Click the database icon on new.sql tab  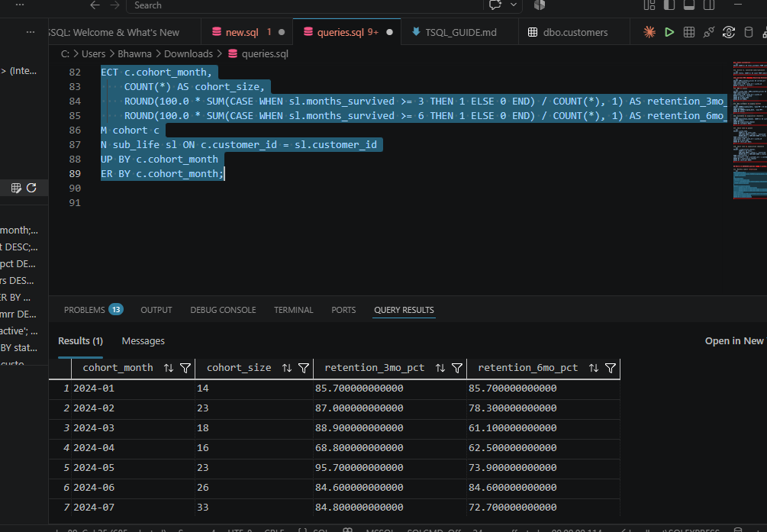[x=217, y=32]
